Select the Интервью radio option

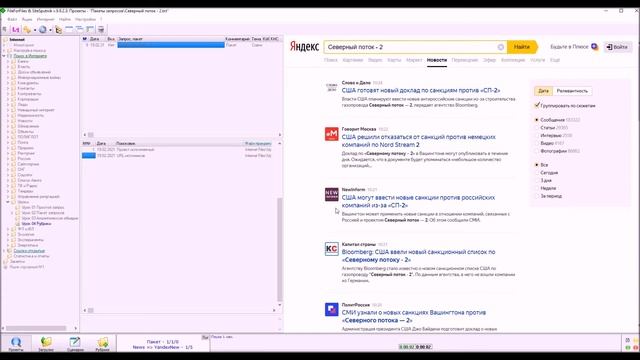(x=537, y=136)
